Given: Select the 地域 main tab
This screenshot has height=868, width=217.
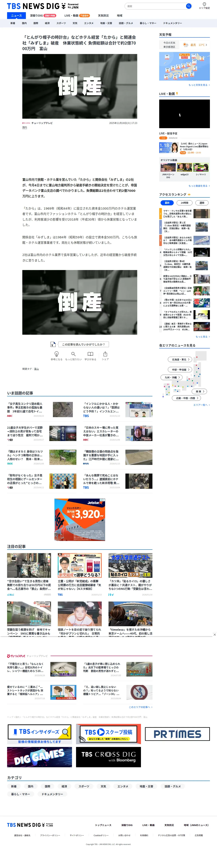Looking at the screenshot, I should point(119,16).
